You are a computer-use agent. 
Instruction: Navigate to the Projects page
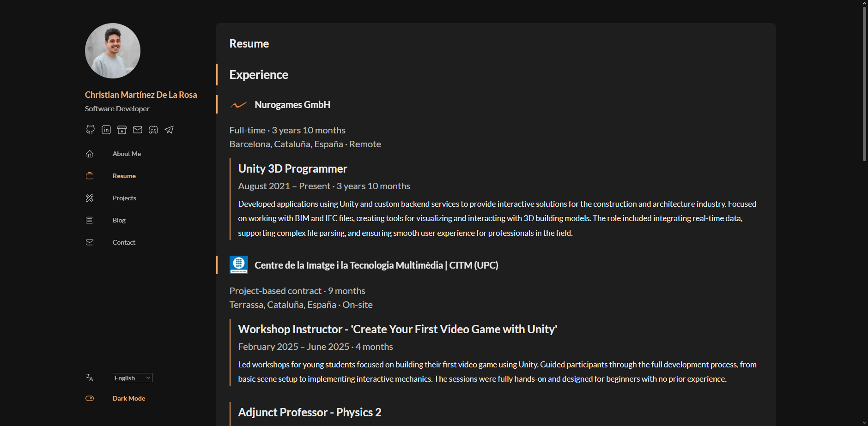coord(124,198)
